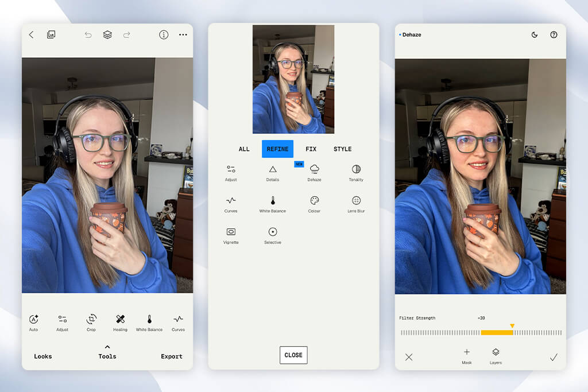This screenshot has width=588, height=392.
Task: Open White Balance in the bottom toolbar
Action: pos(149,323)
